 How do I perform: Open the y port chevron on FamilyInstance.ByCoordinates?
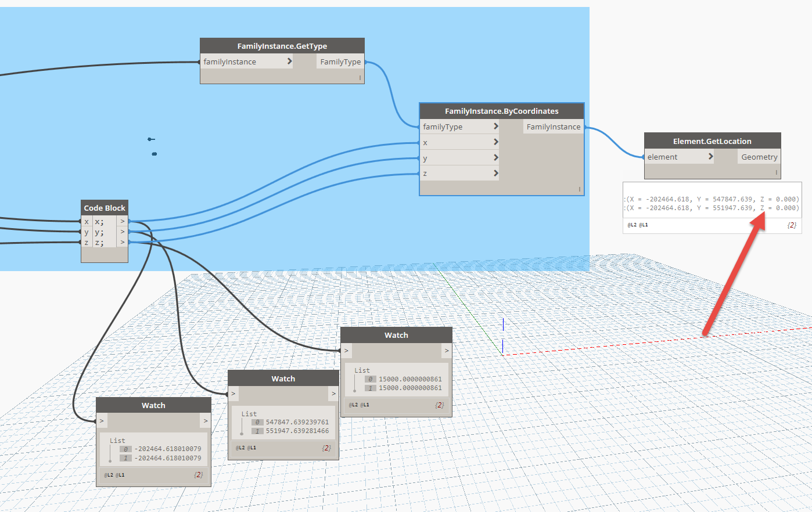[495, 157]
